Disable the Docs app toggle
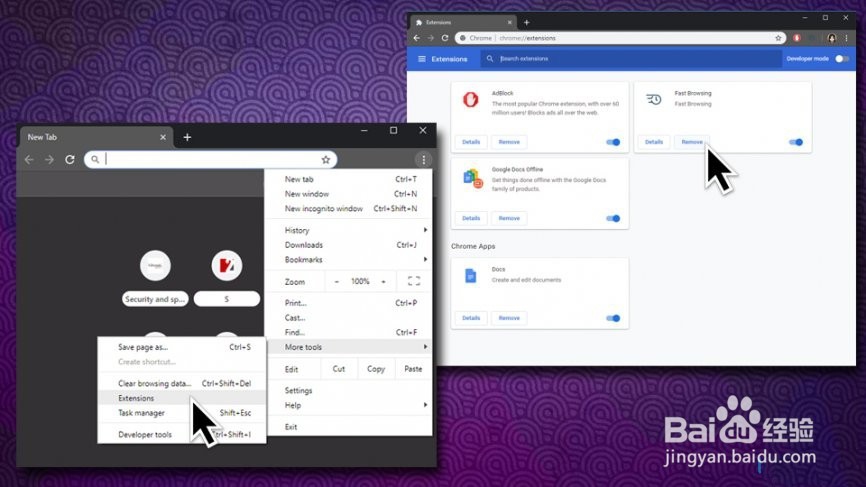 point(613,318)
